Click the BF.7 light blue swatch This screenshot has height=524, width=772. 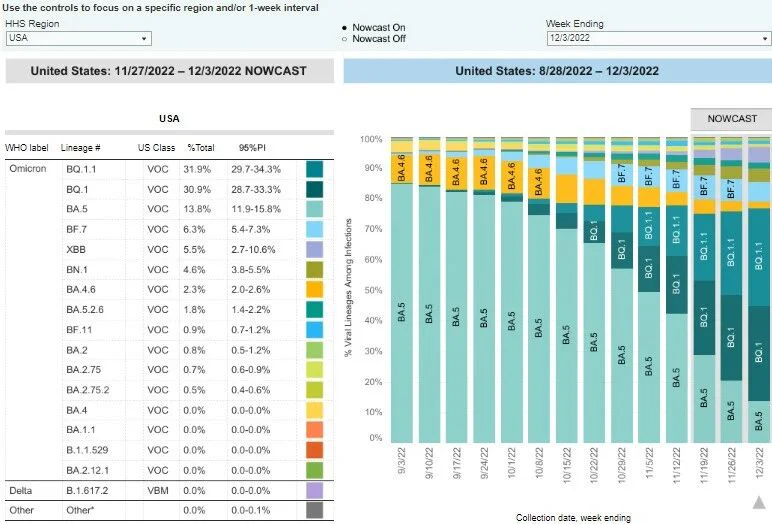pyautogui.click(x=315, y=229)
